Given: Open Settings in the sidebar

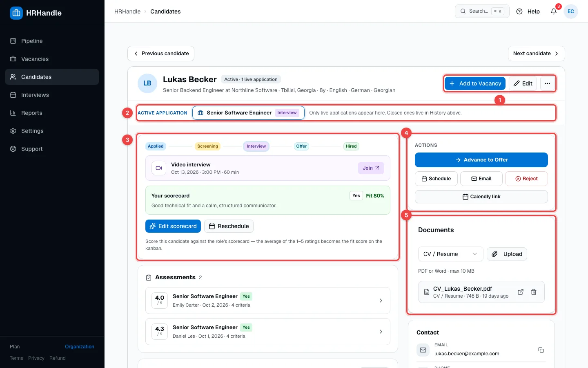Looking at the screenshot, I should (52, 131).
